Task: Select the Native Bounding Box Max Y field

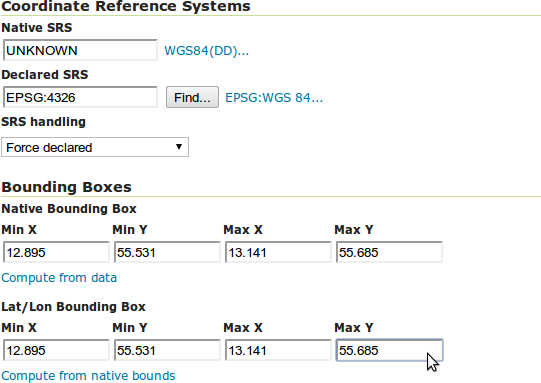Action: 389,252
